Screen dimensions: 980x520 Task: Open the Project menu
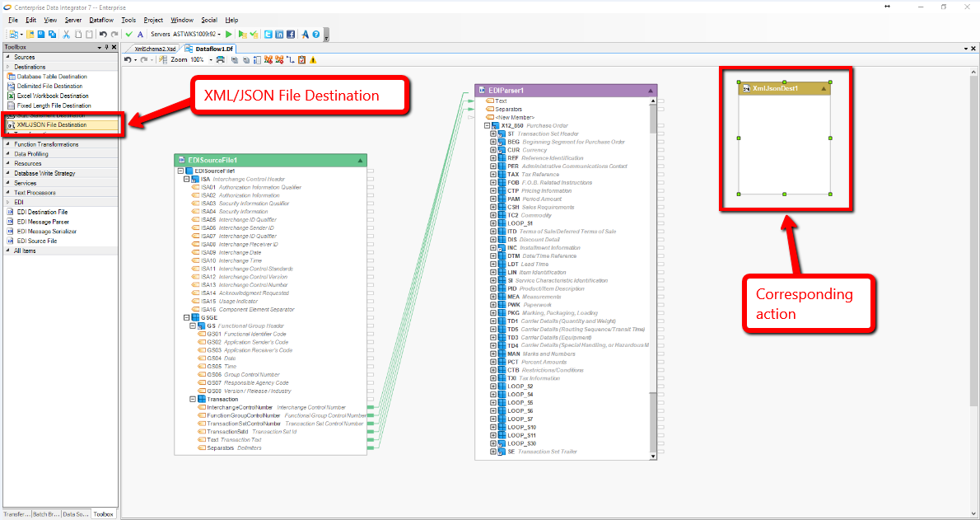click(153, 19)
